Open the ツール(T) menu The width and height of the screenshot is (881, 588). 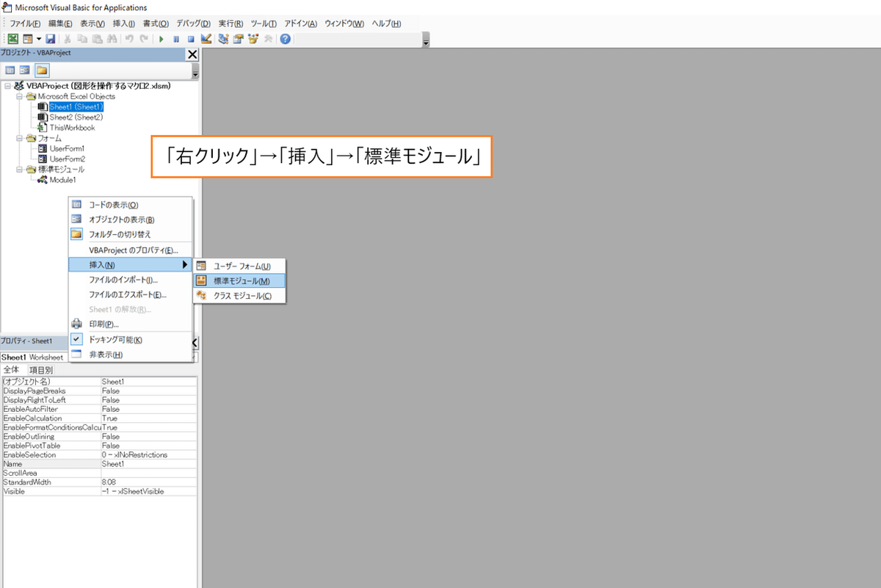pyautogui.click(x=264, y=23)
